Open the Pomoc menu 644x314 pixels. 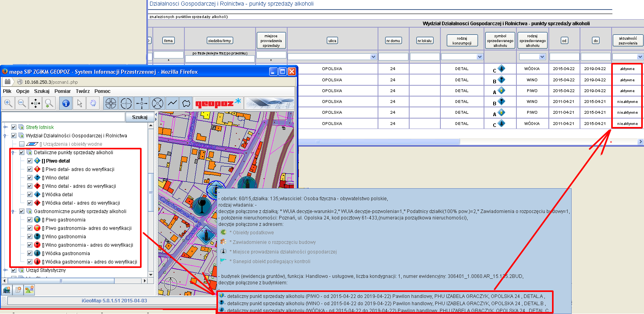tap(102, 91)
